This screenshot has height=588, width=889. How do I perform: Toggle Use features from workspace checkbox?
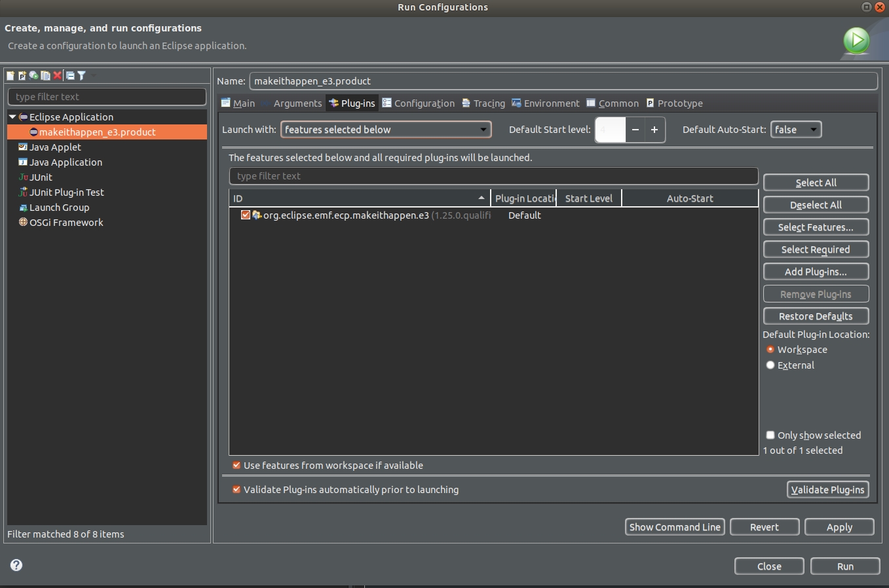click(236, 466)
